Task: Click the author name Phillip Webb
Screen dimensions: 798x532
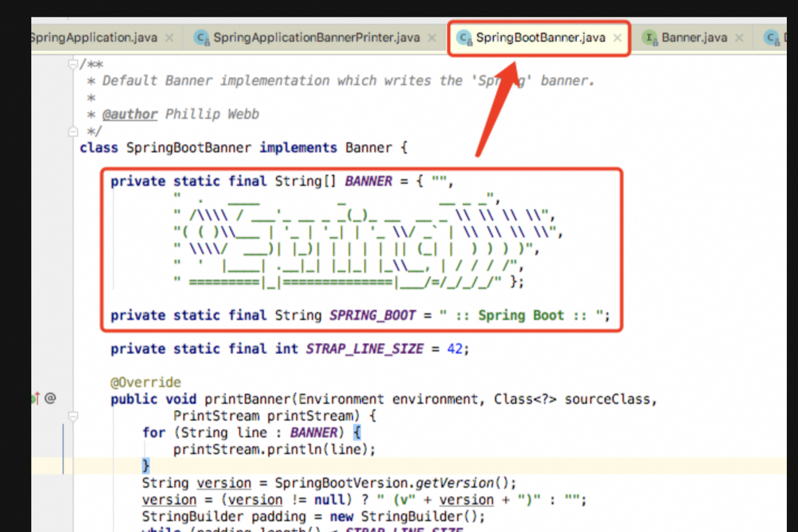Action: pyautogui.click(x=212, y=114)
